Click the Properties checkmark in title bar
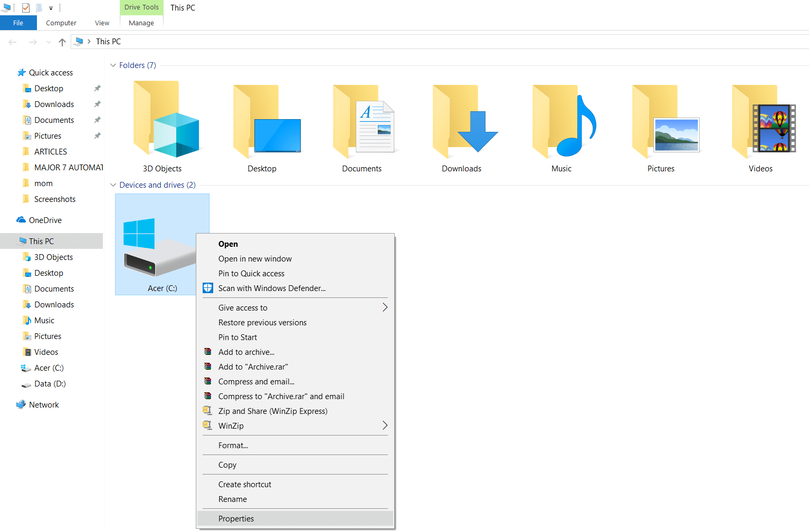The image size is (809, 532). [x=26, y=8]
